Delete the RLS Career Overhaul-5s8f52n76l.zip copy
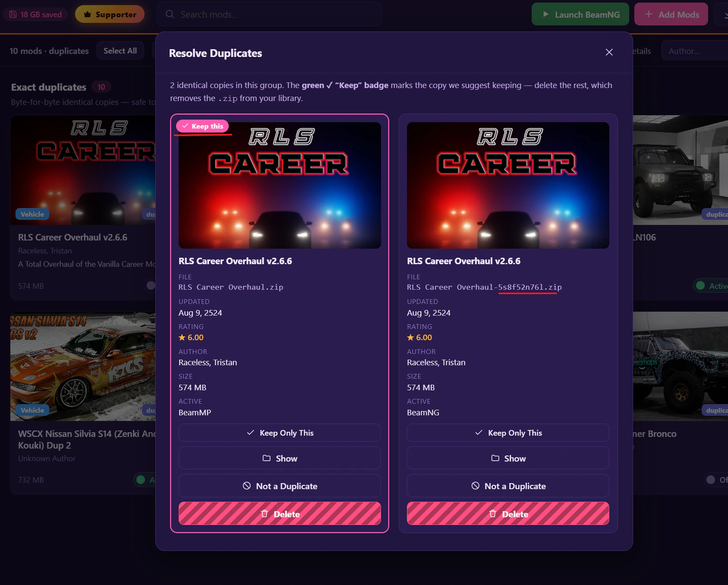Screen dimensions: 728x585 tap(508, 514)
